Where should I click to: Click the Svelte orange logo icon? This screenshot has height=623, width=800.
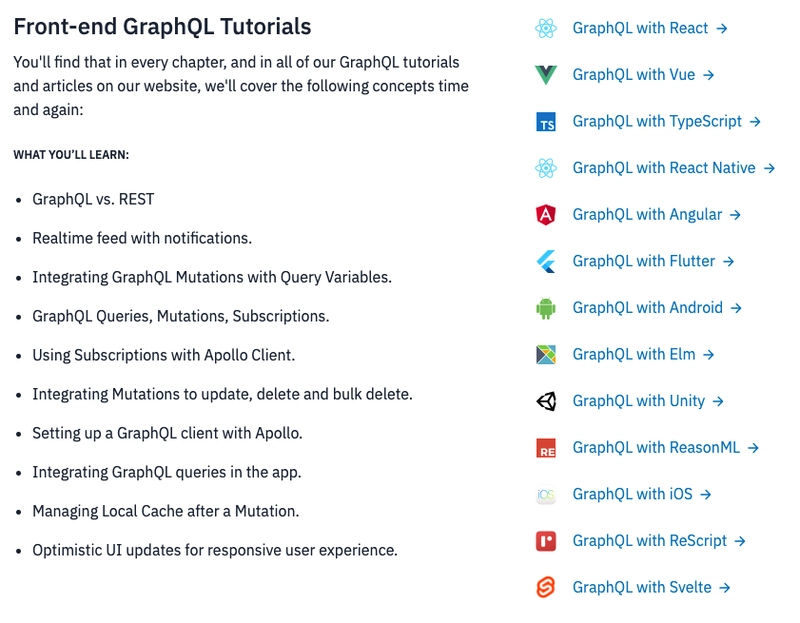pos(545,587)
